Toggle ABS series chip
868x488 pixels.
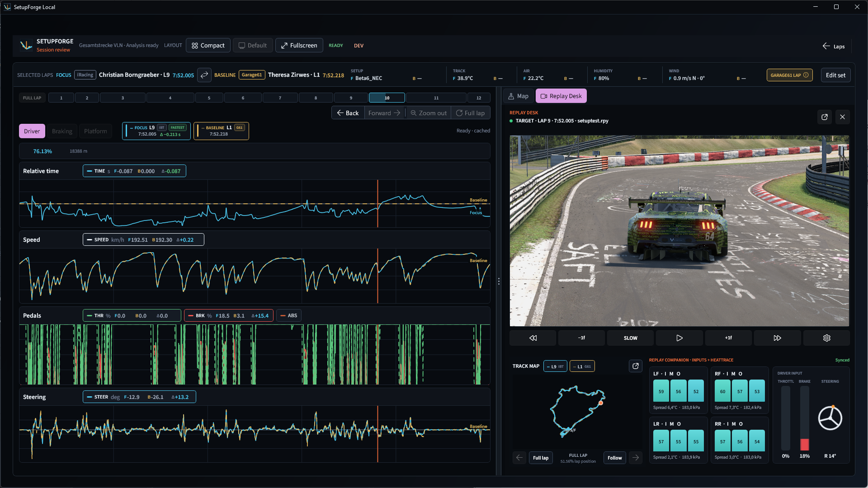[289, 315]
